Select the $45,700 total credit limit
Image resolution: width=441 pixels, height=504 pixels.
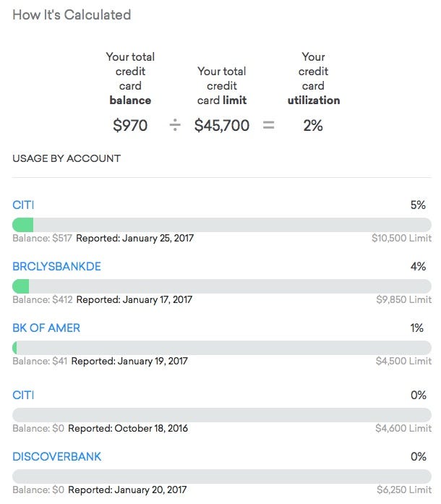[222, 125]
